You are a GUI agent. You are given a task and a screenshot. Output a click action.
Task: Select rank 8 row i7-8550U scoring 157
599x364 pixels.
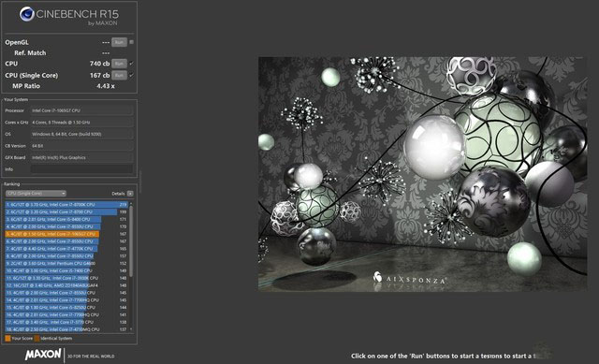point(66,255)
